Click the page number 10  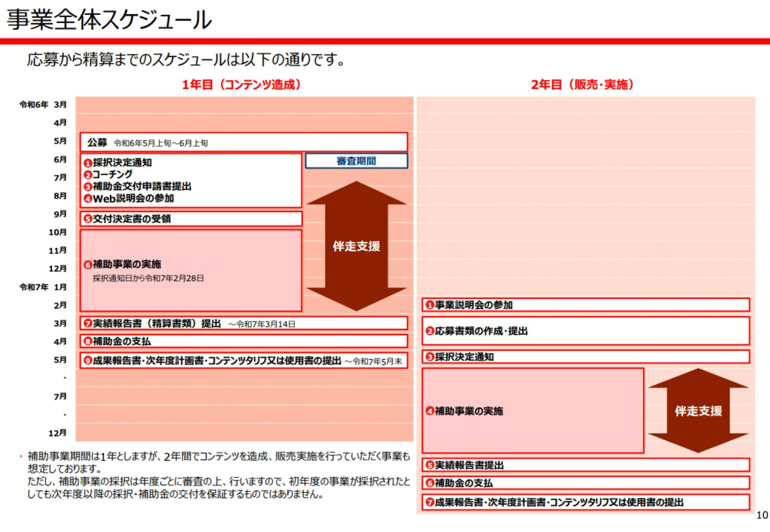(762, 515)
